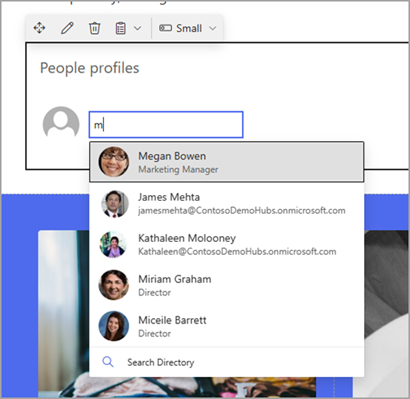Screen dimensions: 410x399
Task: Click the move web part icon
Action: 39,28
